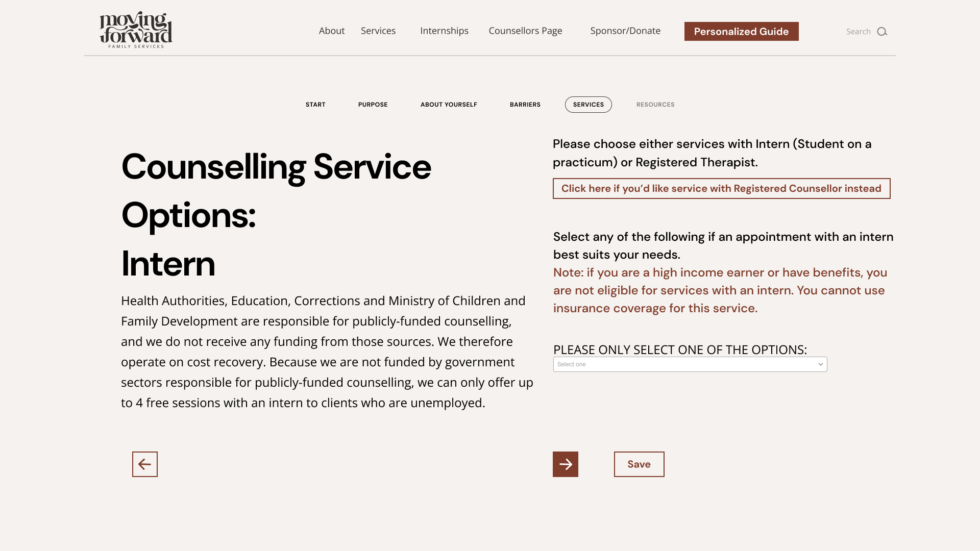The width and height of the screenshot is (980, 551).
Task: Go to the RESOURCES step tab
Action: coord(655,105)
